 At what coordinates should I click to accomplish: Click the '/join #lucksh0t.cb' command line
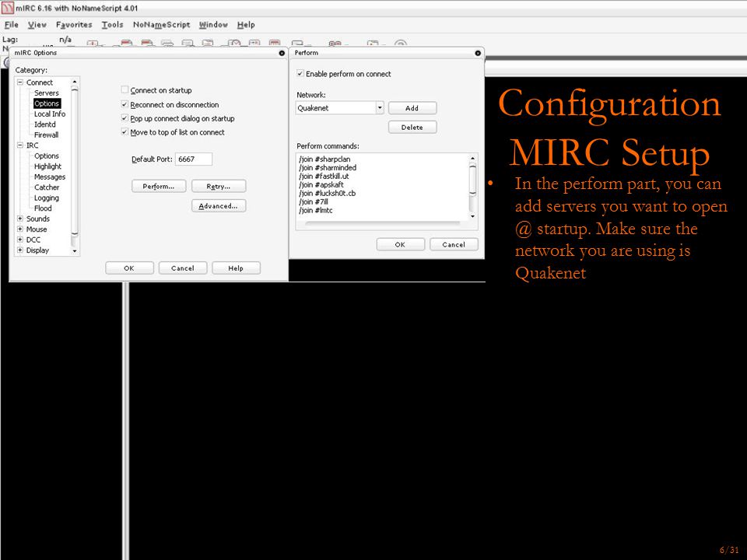(x=328, y=194)
